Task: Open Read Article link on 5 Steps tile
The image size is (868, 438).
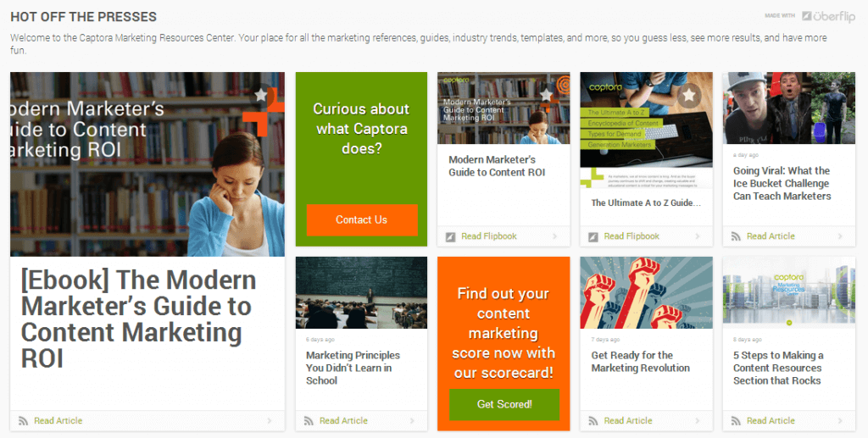Action: pyautogui.click(x=771, y=420)
